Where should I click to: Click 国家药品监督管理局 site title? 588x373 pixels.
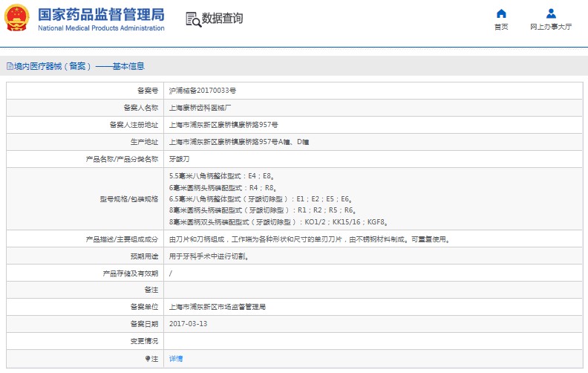click(x=101, y=15)
